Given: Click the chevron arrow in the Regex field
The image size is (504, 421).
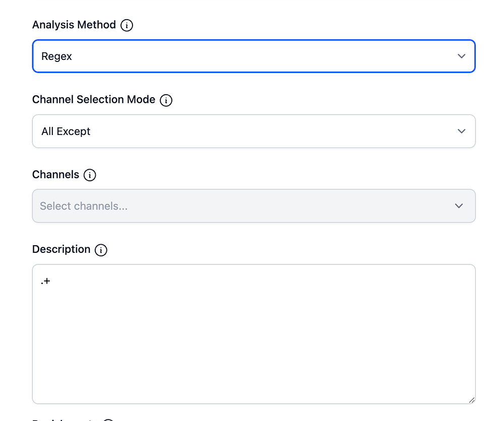Looking at the screenshot, I should [x=461, y=56].
